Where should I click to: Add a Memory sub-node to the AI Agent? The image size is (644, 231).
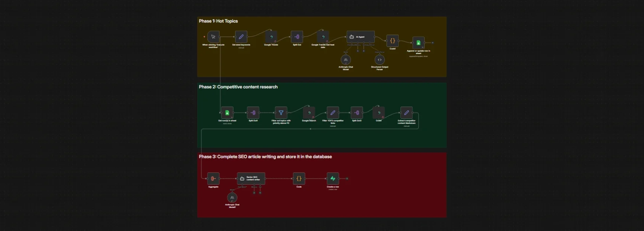[358, 51]
